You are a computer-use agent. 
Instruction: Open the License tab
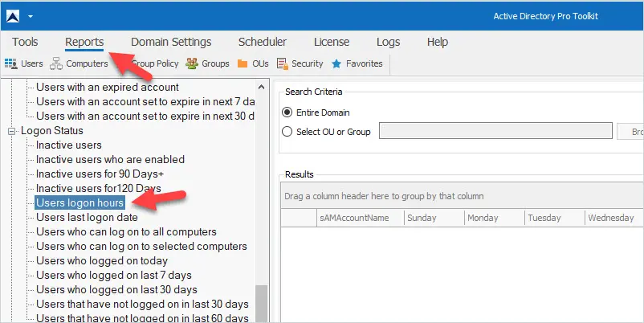[x=332, y=42]
